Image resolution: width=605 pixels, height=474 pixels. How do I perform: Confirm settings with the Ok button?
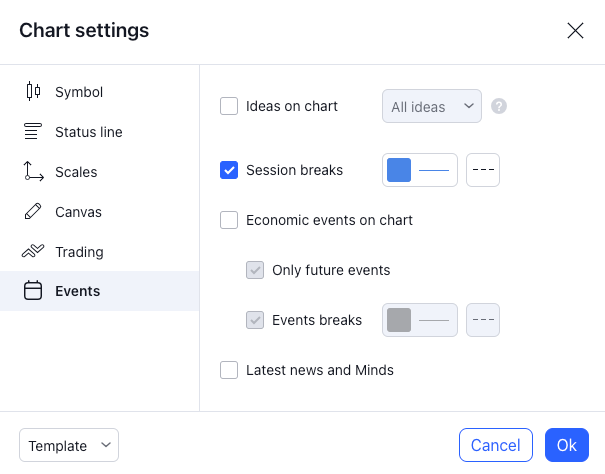click(567, 446)
